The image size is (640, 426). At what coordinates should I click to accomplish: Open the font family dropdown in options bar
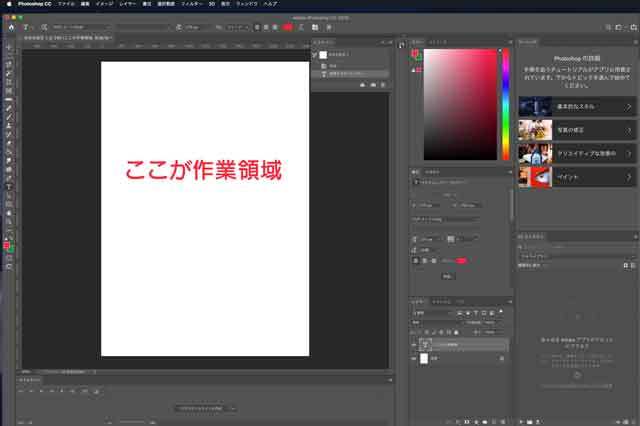click(x=81, y=27)
